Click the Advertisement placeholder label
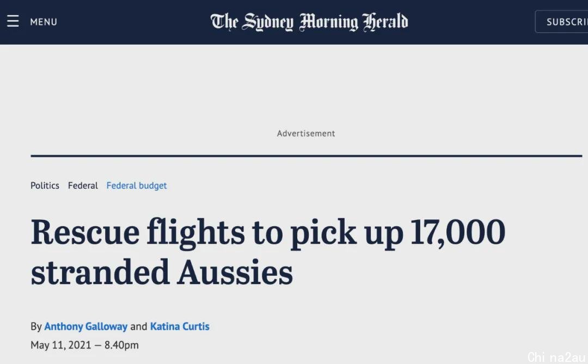 point(306,133)
